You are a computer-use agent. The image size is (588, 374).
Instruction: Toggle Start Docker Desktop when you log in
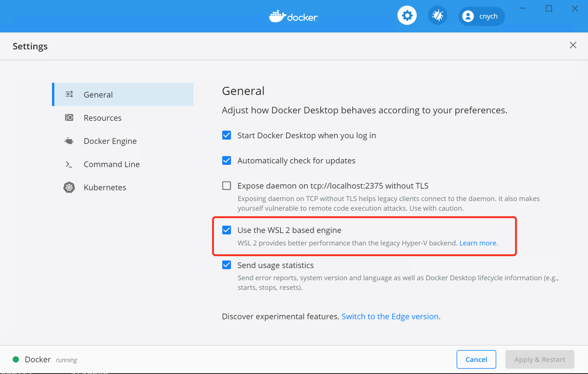click(226, 135)
